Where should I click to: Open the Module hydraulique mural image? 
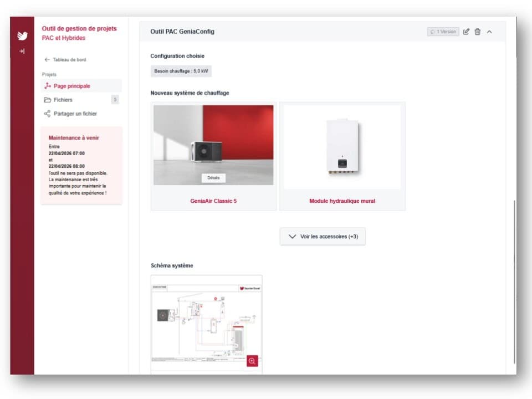click(x=342, y=147)
